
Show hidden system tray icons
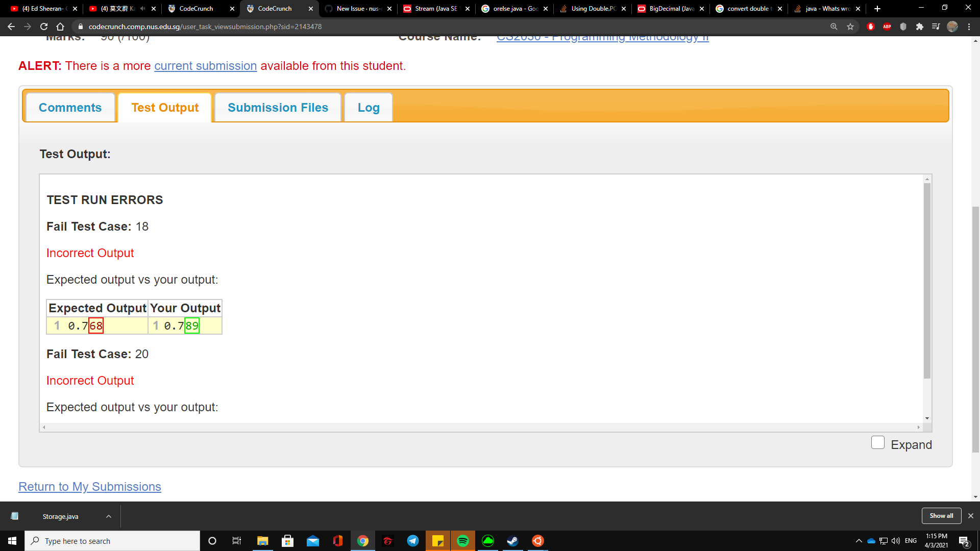(x=859, y=541)
